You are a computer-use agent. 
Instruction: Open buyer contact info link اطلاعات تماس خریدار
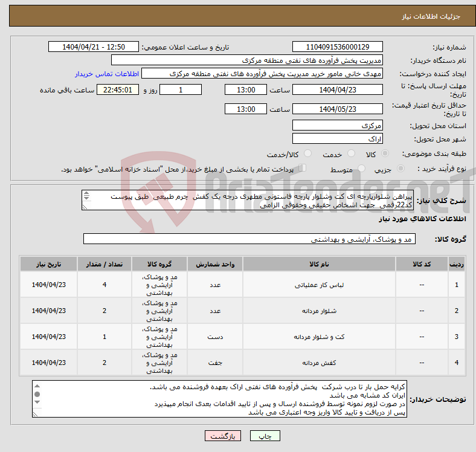(x=107, y=74)
